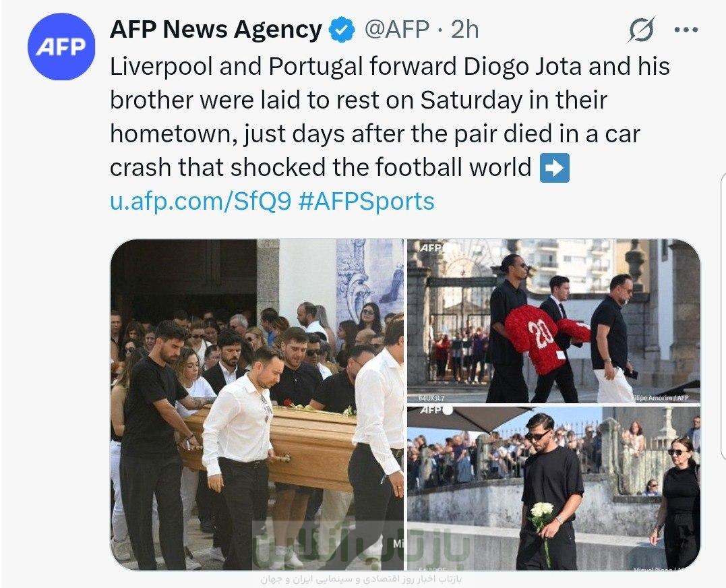The width and height of the screenshot is (726, 588).
Task: Open the three-dot more options menu
Action: tap(686, 30)
